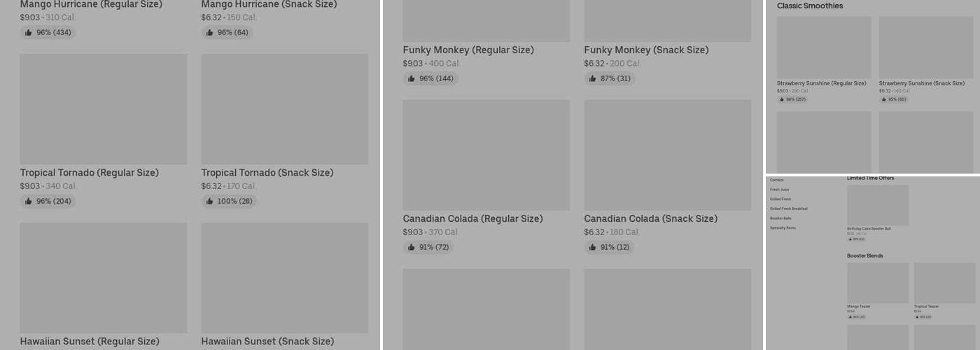Open the Specialty Items category
The image size is (980, 350).
[x=783, y=228]
